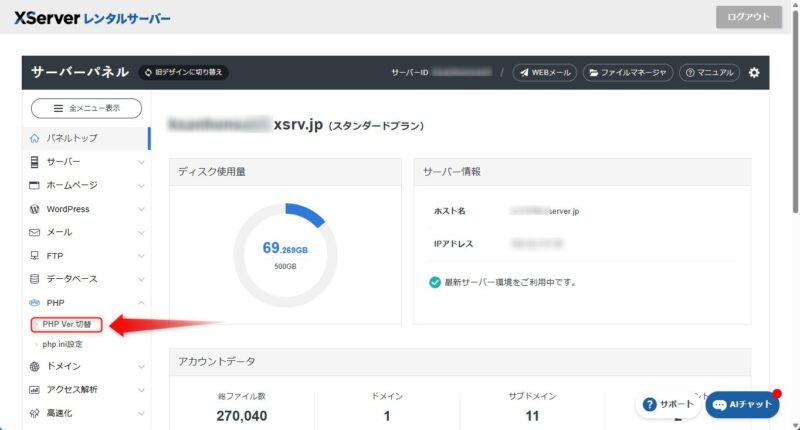Show all menus via 全メニュー表示
Image resolution: width=800 pixels, height=430 pixels.
pos(86,108)
